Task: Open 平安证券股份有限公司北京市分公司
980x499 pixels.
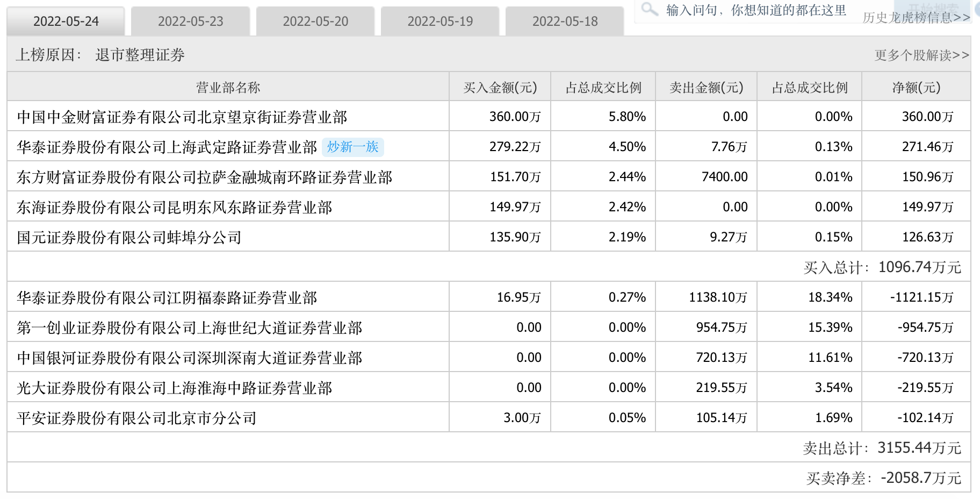Action: [137, 418]
